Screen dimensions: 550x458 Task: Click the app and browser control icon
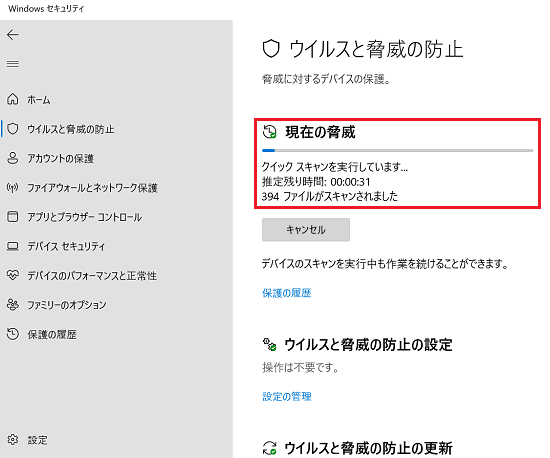click(13, 217)
